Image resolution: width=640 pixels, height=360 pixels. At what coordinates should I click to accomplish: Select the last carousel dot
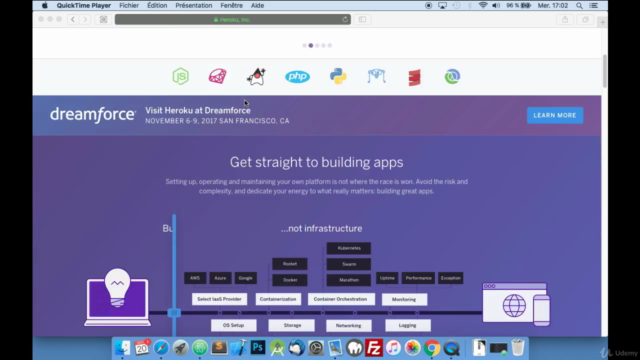point(330,45)
